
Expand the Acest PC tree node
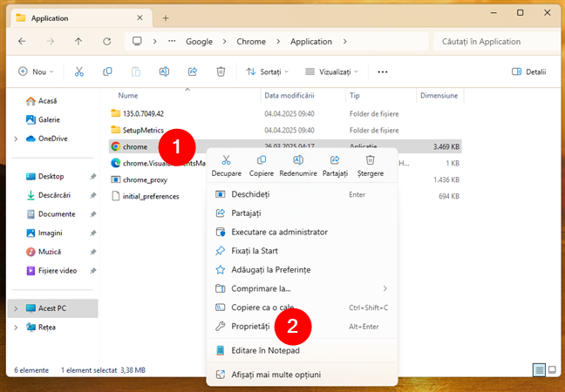[x=16, y=308]
